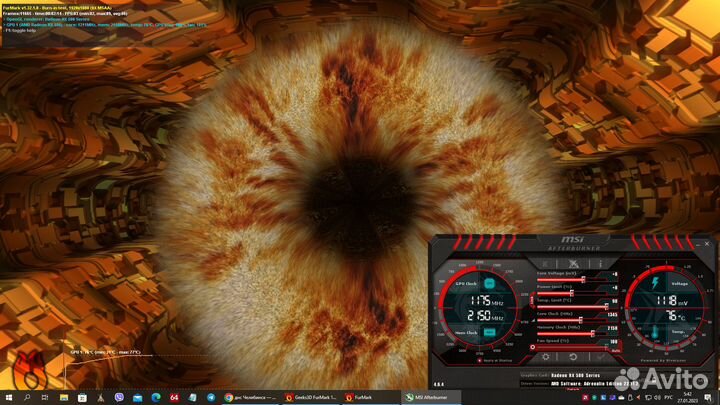Image resolution: width=720 pixels, height=405 pixels.
Task: Click the Memory Clock value 2150 field
Action: pyautogui.click(x=613, y=328)
